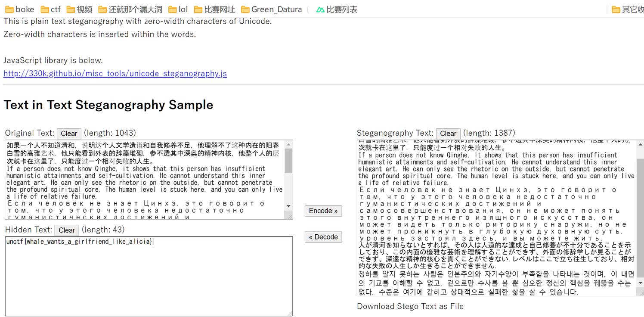Viewport: 644px width, 317px height.
Task: Open the 比赛列表 bookmark
Action: pos(337,9)
